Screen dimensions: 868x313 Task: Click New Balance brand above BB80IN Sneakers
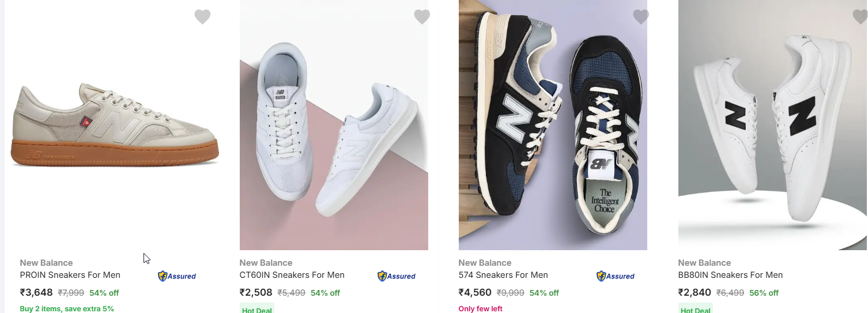(x=704, y=263)
